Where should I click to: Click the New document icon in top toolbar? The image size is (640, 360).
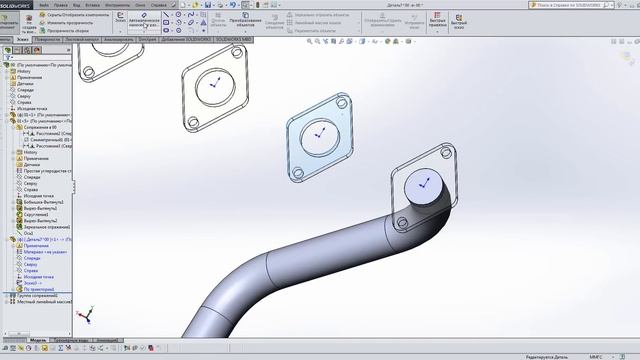coord(183,5)
